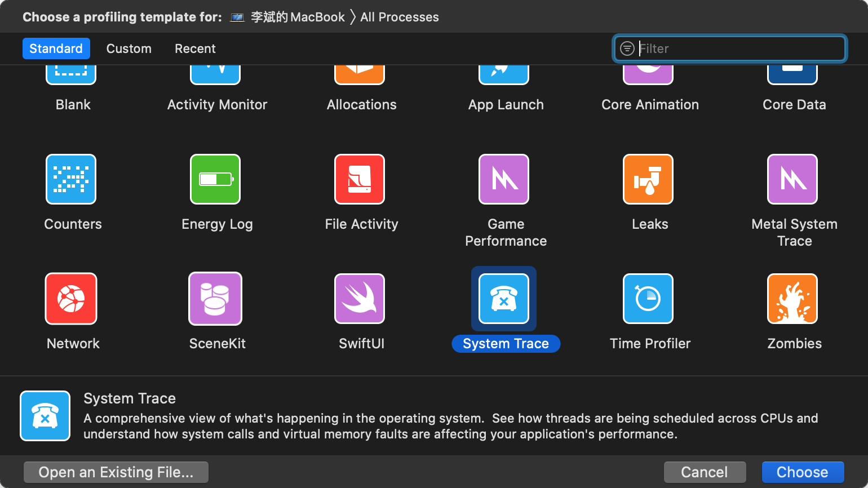The width and height of the screenshot is (868, 488).
Task: Click the Time Profiler label
Action: coord(650,344)
